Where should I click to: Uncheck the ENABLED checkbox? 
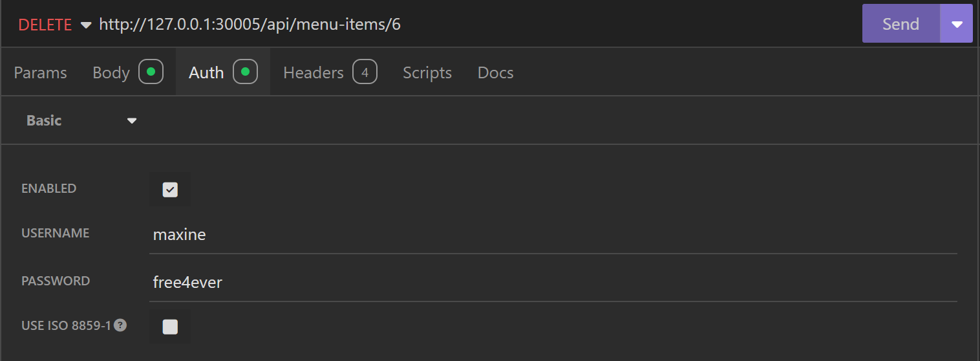pyautogui.click(x=170, y=190)
